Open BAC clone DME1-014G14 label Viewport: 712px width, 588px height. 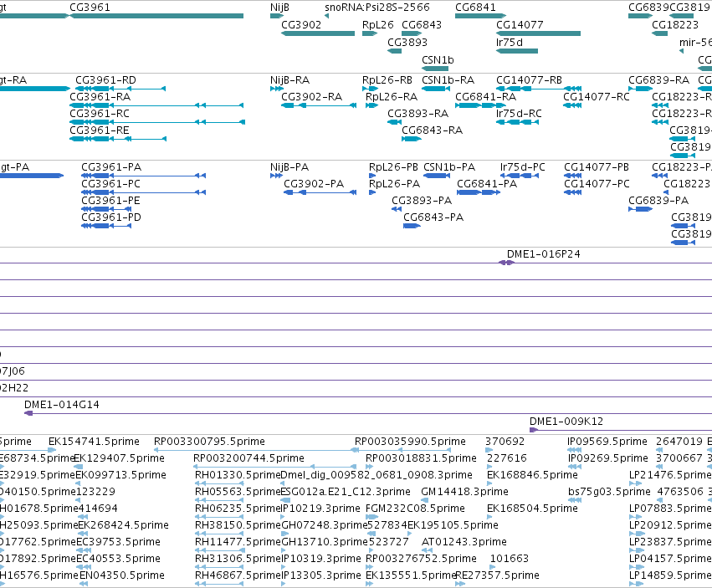pos(62,405)
